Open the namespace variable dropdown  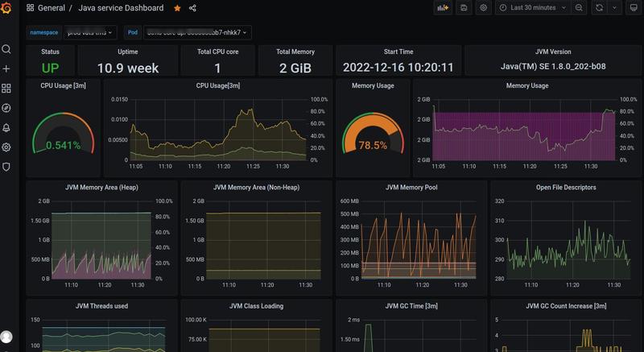(x=89, y=32)
